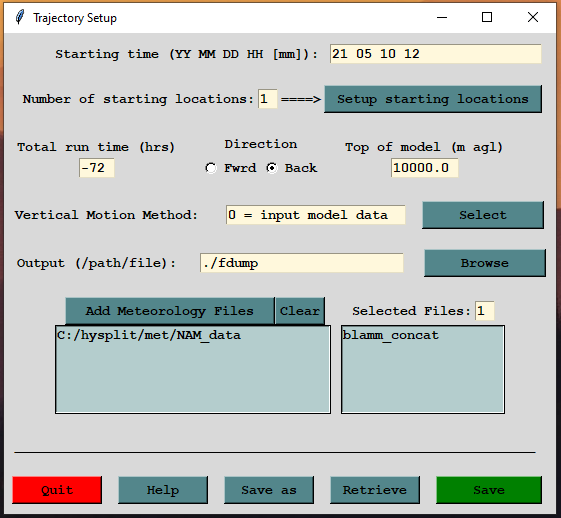Open Vertical Motion Method Select button
The width and height of the screenshot is (561, 518).
coord(483,215)
